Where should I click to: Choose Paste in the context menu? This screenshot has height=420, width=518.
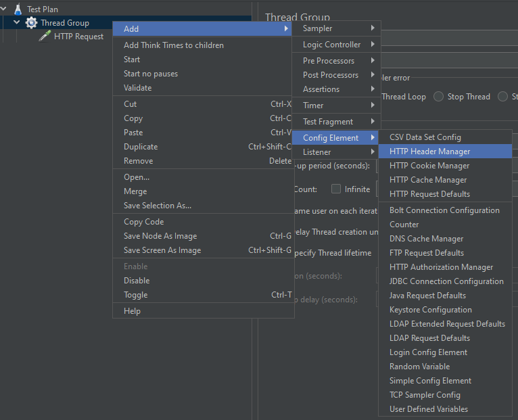pos(202,133)
